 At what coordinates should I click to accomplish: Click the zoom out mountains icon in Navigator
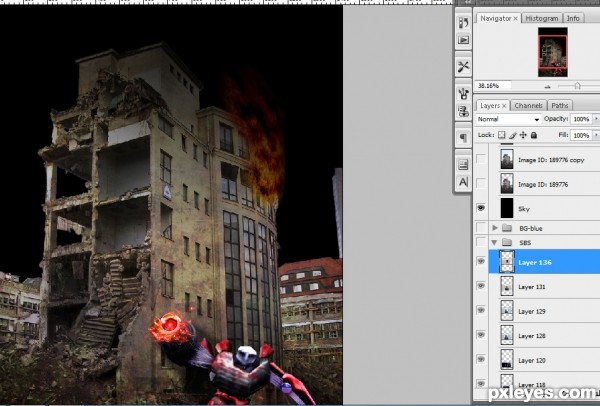click(548, 86)
